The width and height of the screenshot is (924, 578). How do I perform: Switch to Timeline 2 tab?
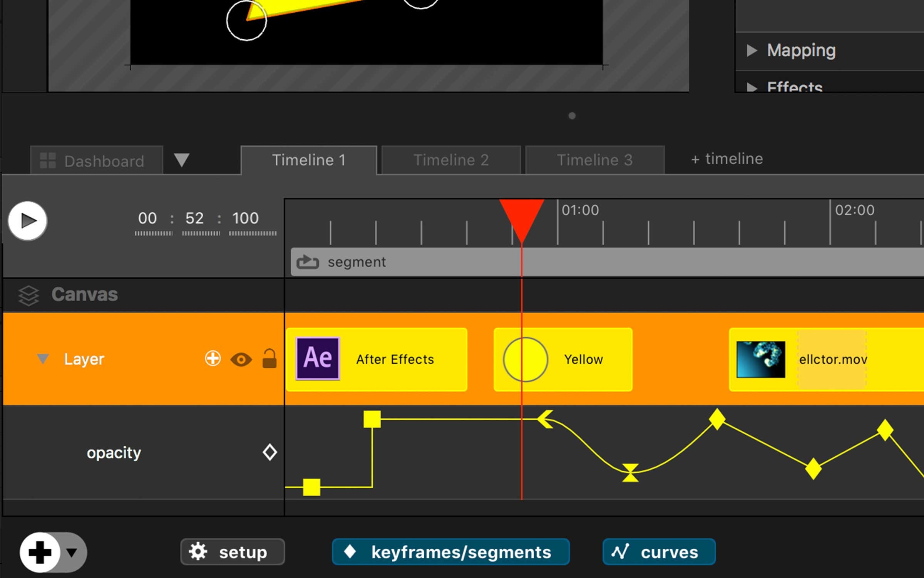[x=451, y=159]
